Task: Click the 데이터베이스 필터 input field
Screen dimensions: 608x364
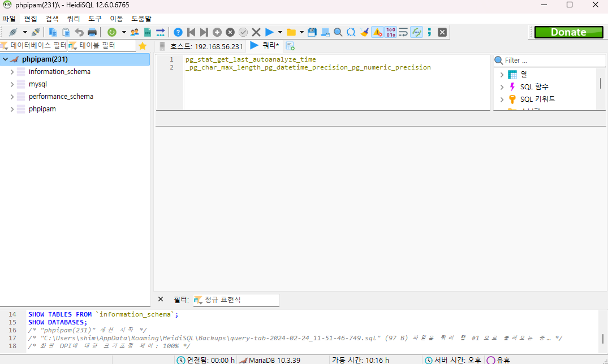Action: (34, 46)
